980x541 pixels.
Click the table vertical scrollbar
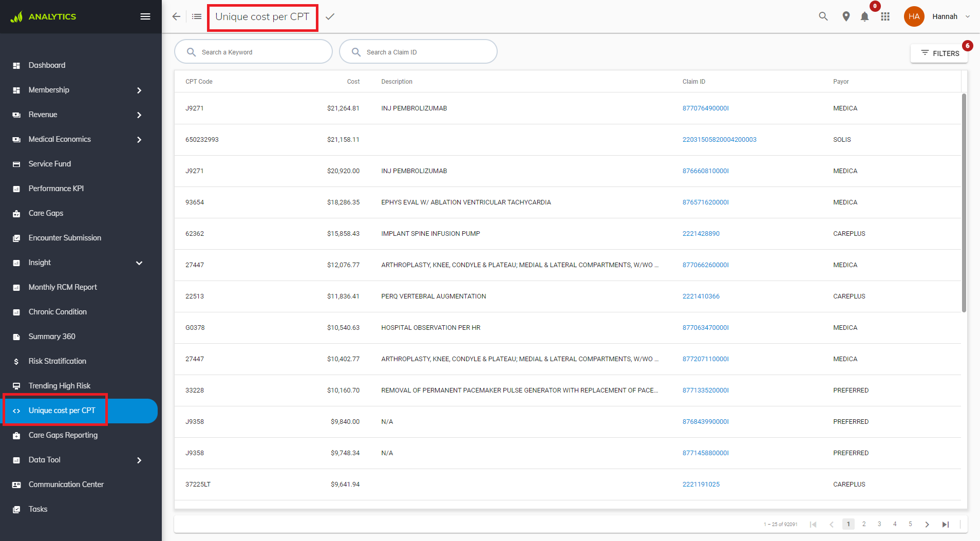pyautogui.click(x=964, y=202)
